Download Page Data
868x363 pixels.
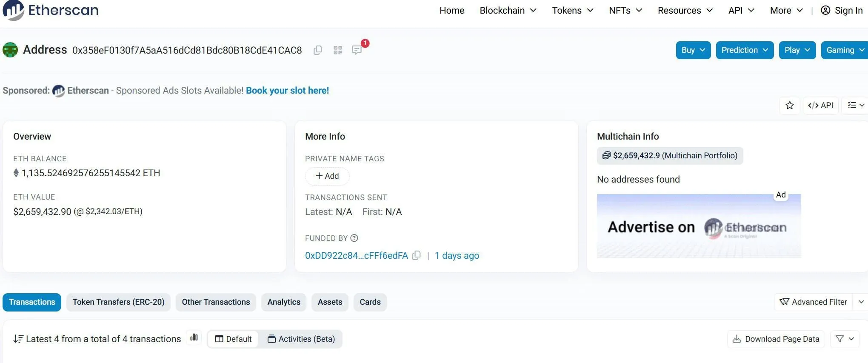(776, 339)
